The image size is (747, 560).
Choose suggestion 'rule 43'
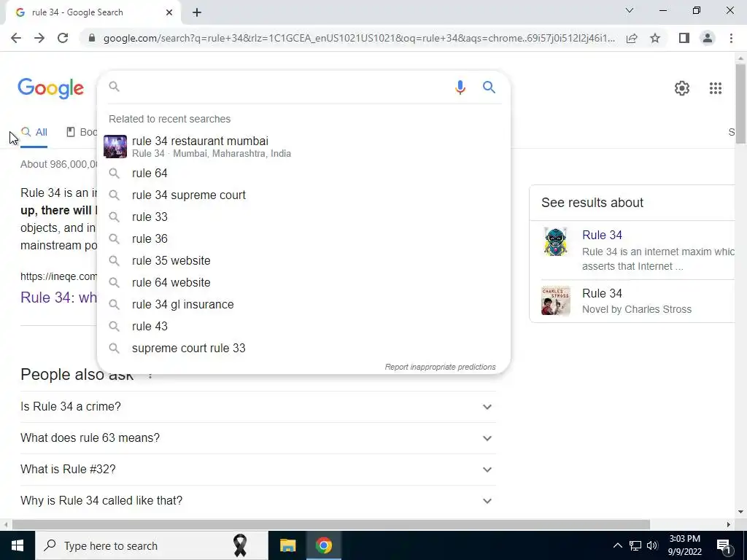pyautogui.click(x=303, y=327)
